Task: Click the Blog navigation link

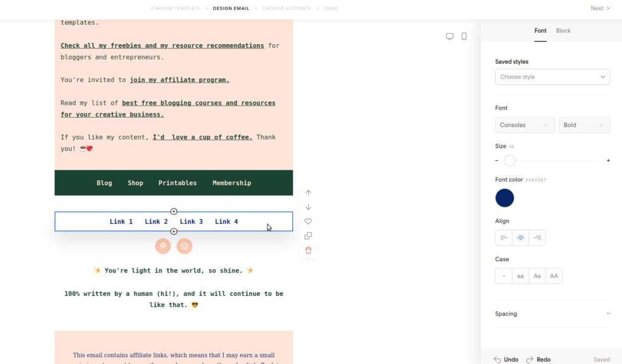Action: point(104,183)
